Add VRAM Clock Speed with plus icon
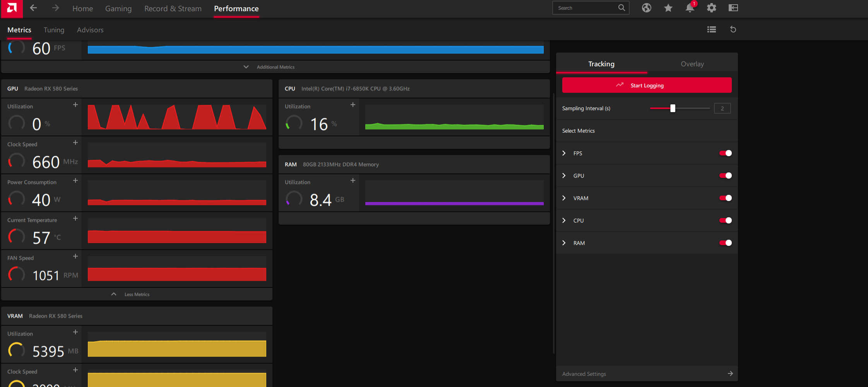Image resolution: width=868 pixels, height=387 pixels. point(75,370)
